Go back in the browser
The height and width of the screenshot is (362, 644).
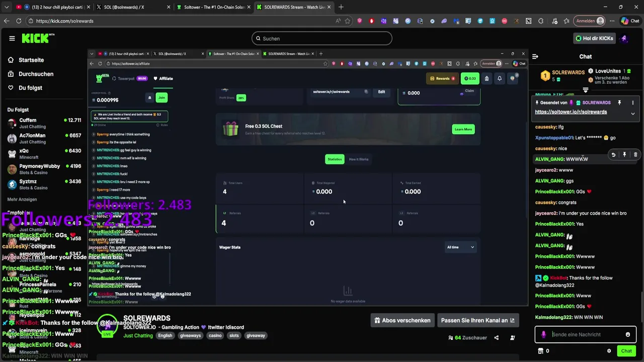tap(7, 21)
